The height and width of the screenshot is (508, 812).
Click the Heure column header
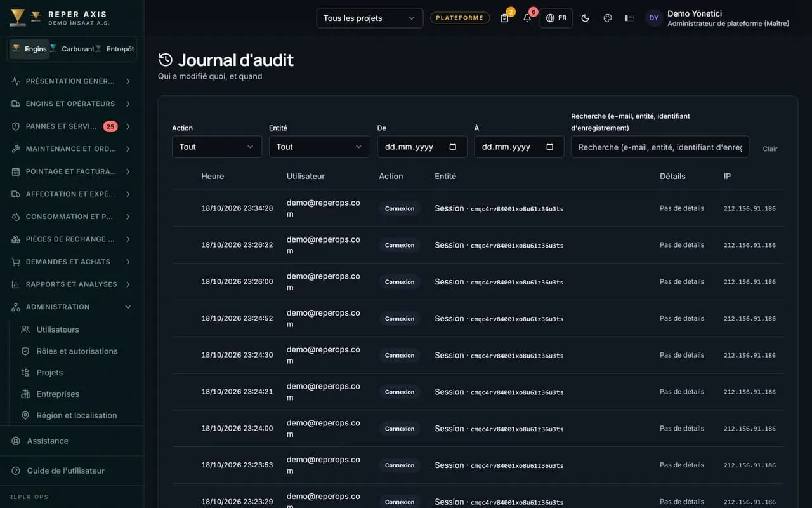click(213, 176)
